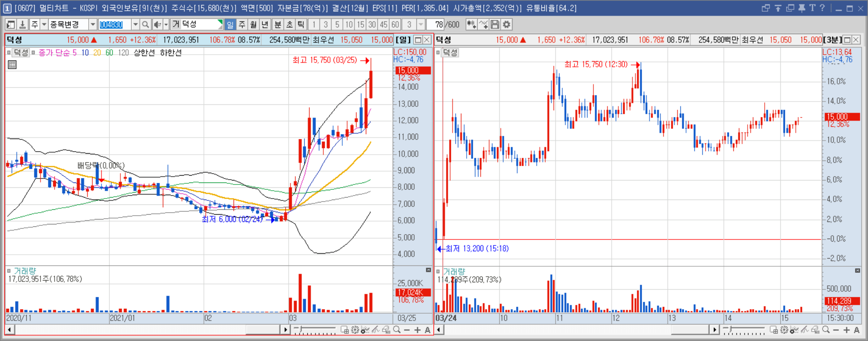This screenshot has height=341, width=868.
Task: Click the font size T icon in title bar
Action: click(812, 8)
